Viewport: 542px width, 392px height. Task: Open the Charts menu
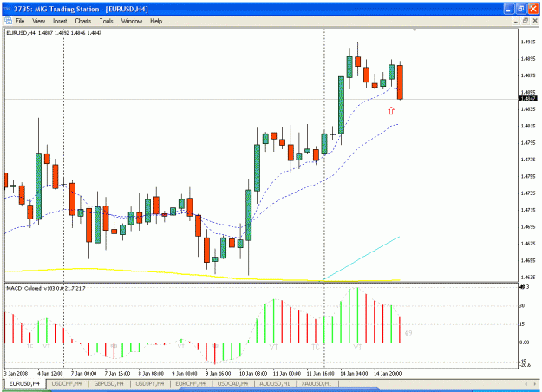click(83, 21)
